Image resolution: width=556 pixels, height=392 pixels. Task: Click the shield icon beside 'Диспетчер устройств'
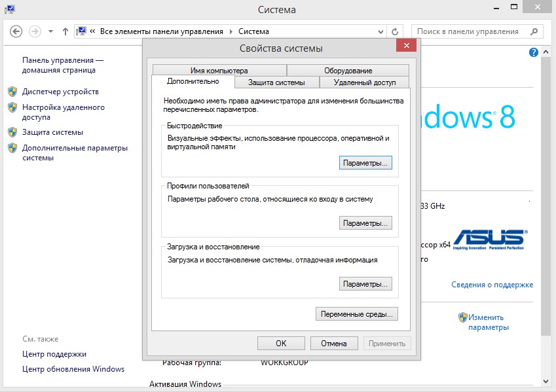coord(12,92)
